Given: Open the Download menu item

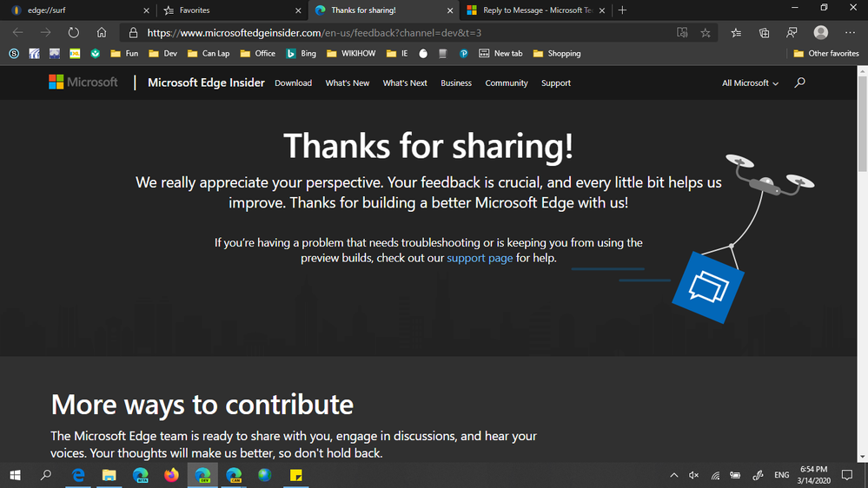Looking at the screenshot, I should pos(294,83).
